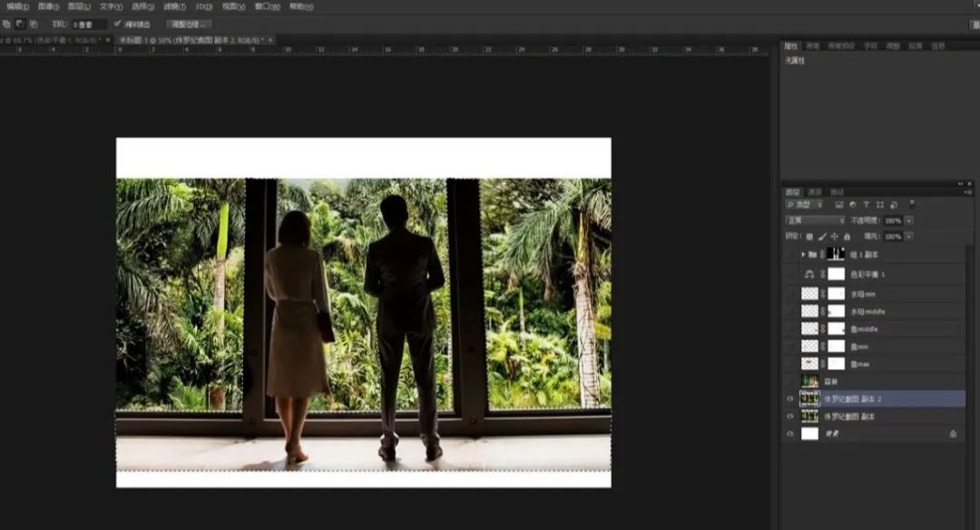
Task: Hide the 佟罗纪截图 副本 2 layer
Action: click(x=790, y=398)
